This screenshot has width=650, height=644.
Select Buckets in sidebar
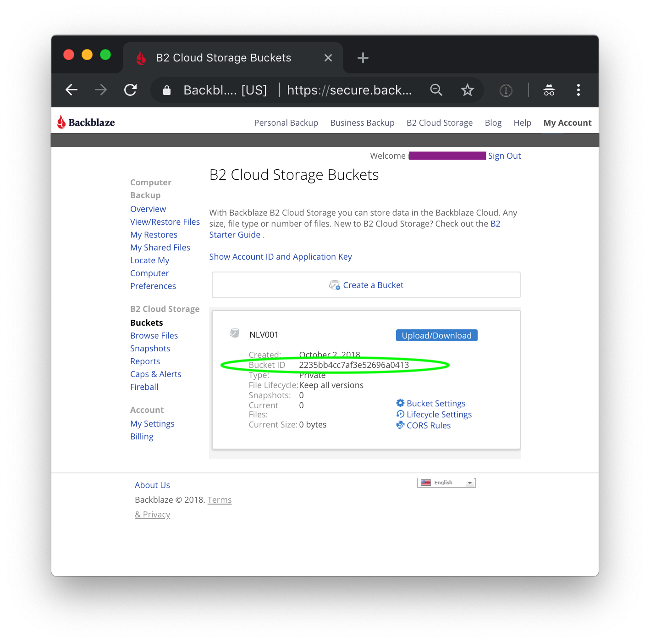tap(147, 323)
